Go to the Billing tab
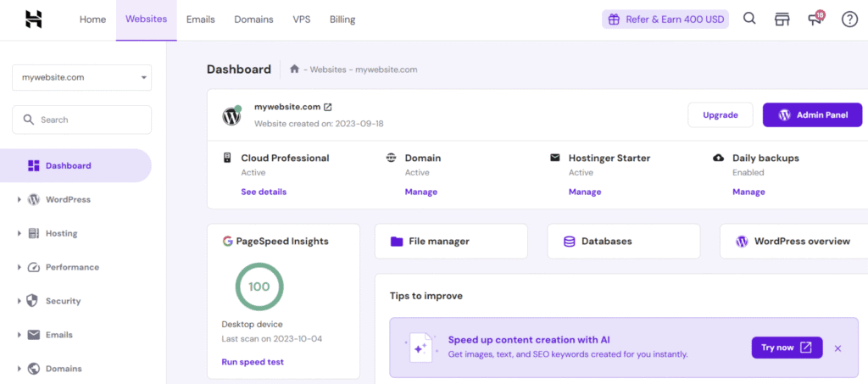 tap(342, 19)
